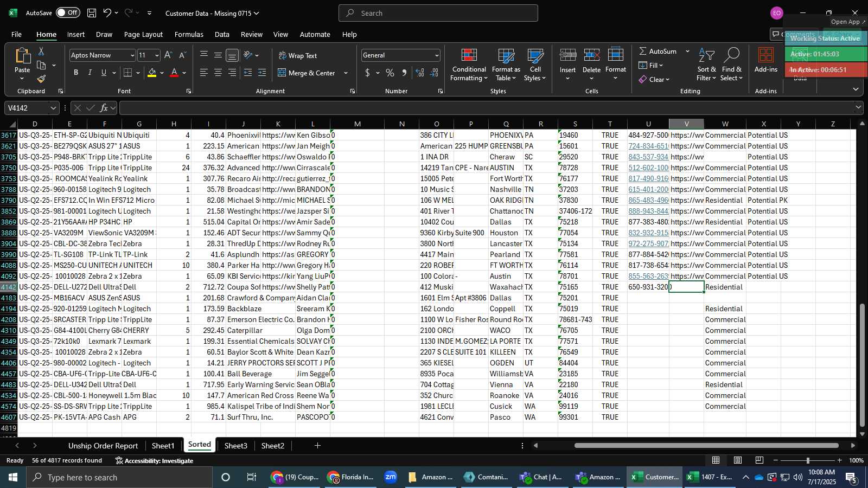
Task: Expand the formula bar
Action: tap(858, 108)
